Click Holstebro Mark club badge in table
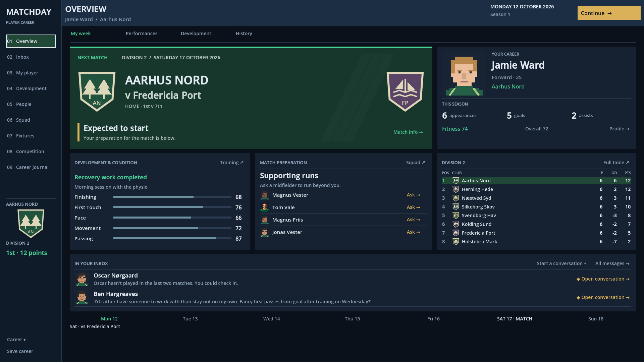644x362 pixels. tap(456, 242)
